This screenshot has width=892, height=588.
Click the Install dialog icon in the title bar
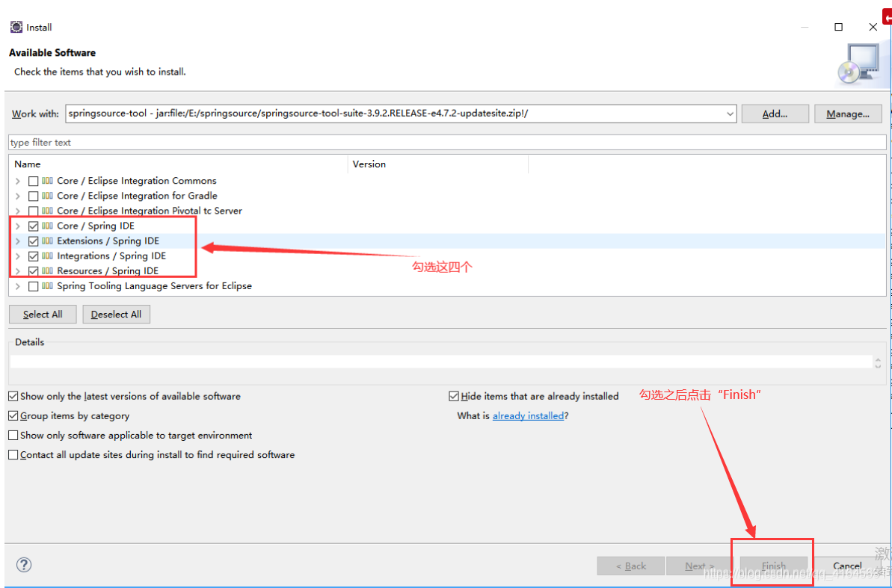(x=16, y=26)
